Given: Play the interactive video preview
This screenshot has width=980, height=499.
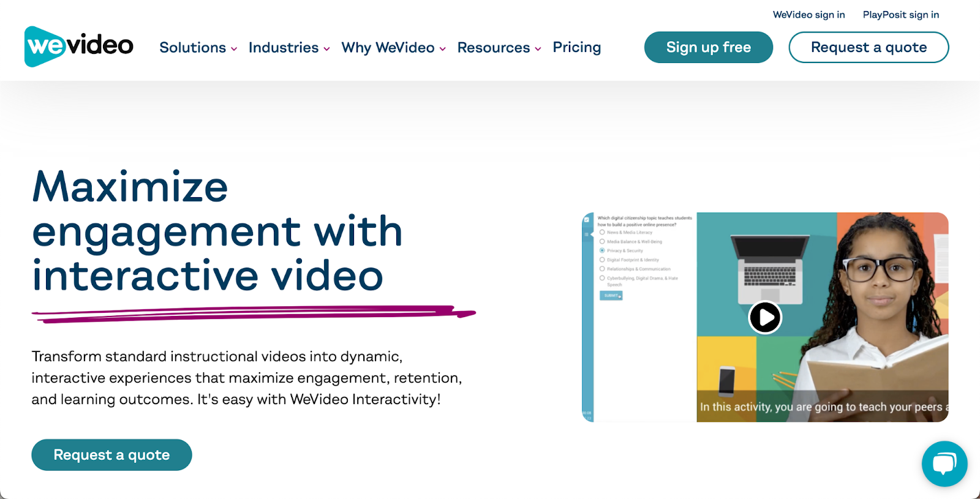Looking at the screenshot, I should pyautogui.click(x=765, y=317).
